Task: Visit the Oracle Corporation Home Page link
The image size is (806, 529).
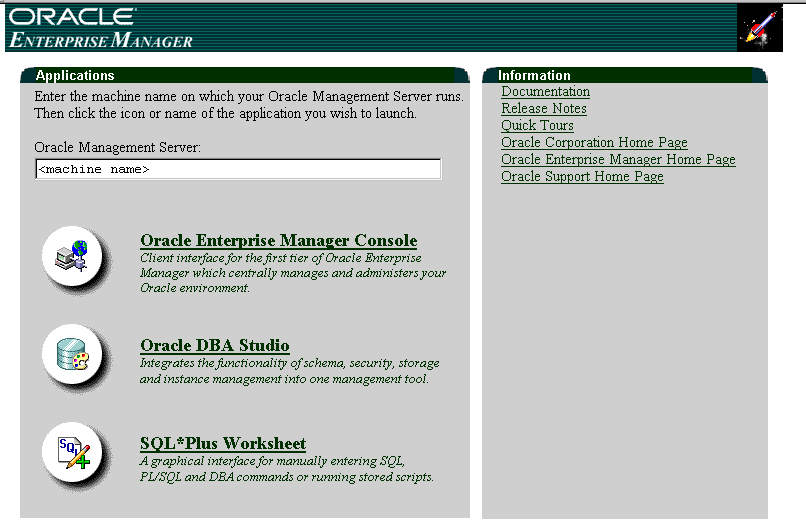Action: click(594, 143)
